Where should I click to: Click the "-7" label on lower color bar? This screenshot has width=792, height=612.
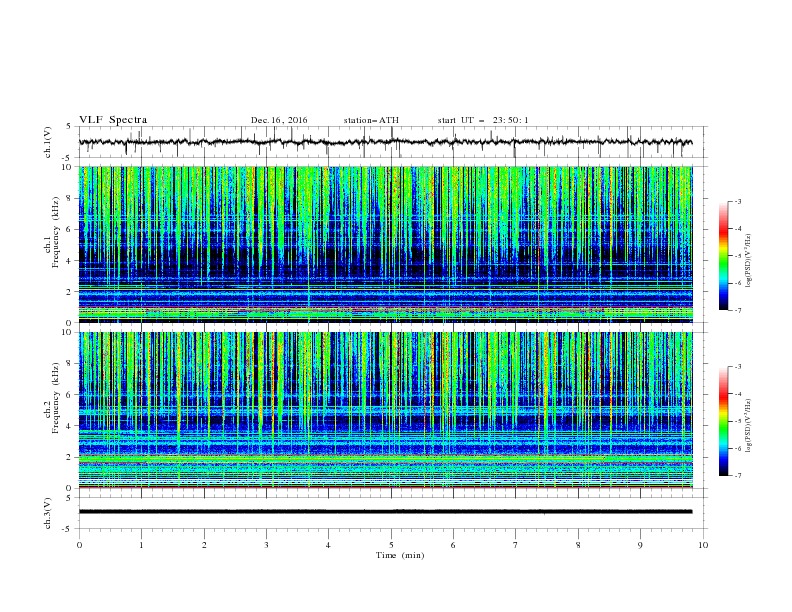738,475
